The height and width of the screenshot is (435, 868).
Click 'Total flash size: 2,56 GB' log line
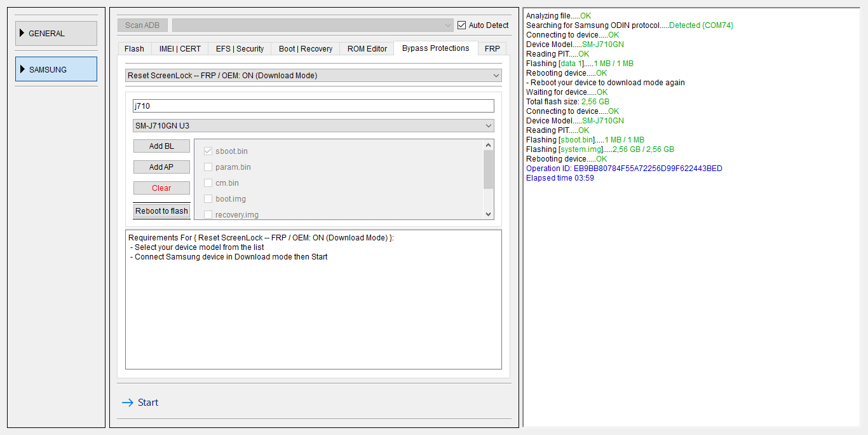coord(567,102)
